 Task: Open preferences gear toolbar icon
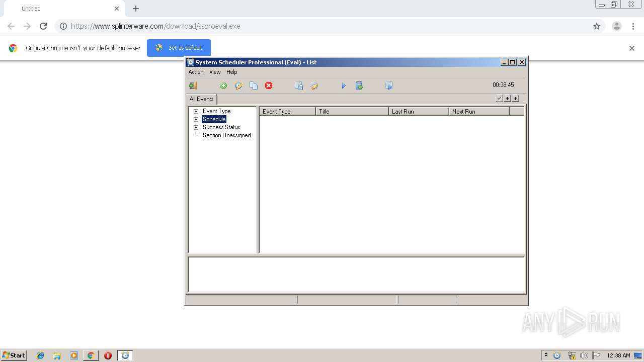(x=314, y=85)
